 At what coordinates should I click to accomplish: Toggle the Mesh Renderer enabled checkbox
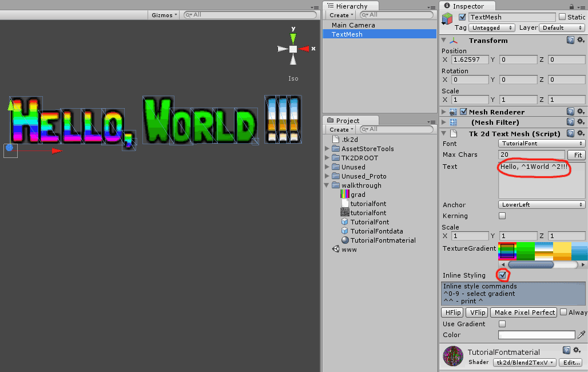[x=463, y=112]
